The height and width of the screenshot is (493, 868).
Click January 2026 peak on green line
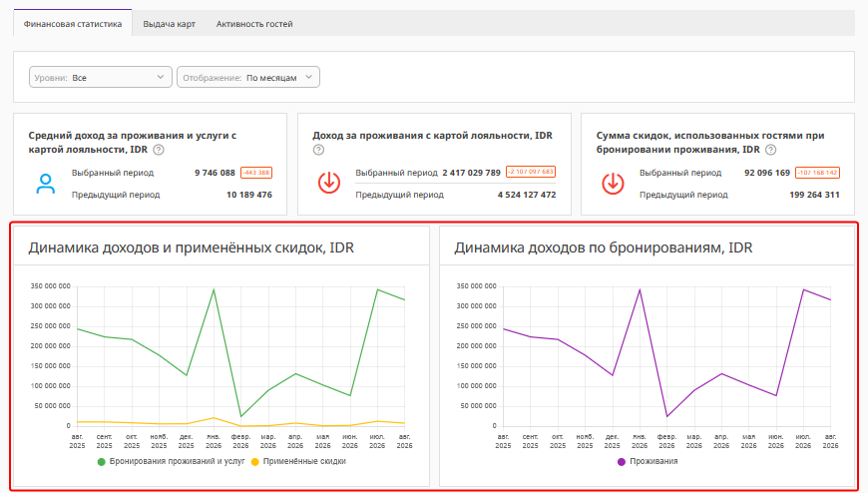214,289
